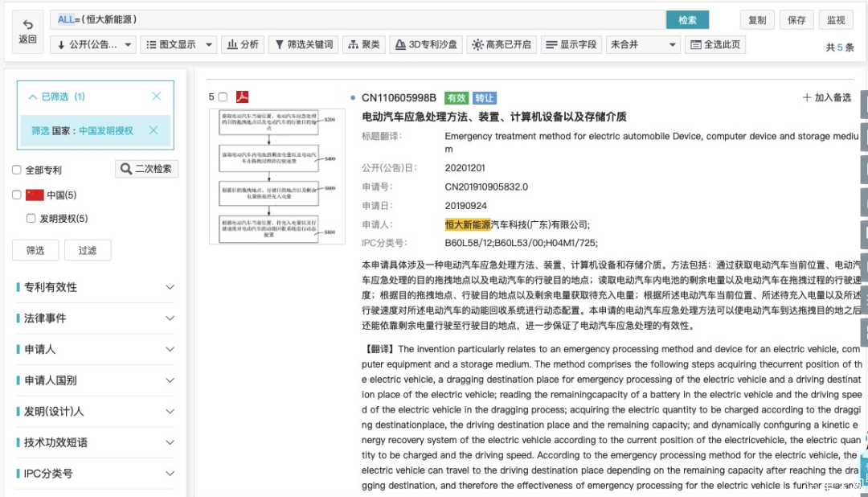Click the 共 5 条 result count
Viewport: 868px width, 497px height.
pyautogui.click(x=840, y=47)
